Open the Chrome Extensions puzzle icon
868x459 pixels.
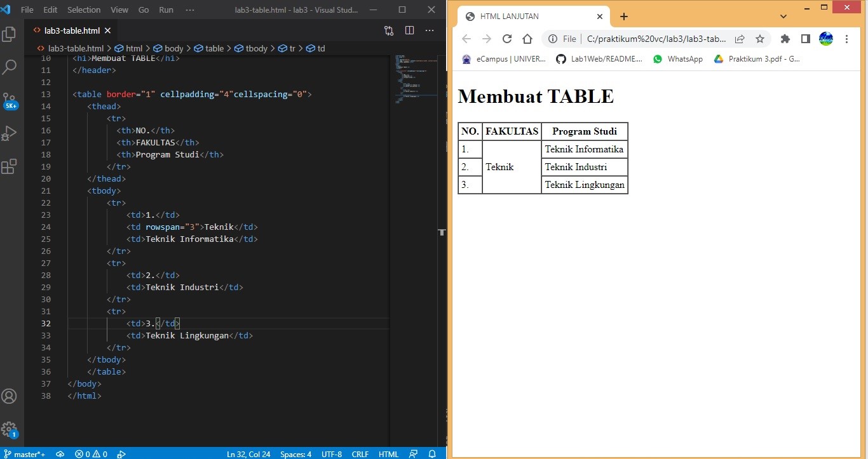(785, 39)
